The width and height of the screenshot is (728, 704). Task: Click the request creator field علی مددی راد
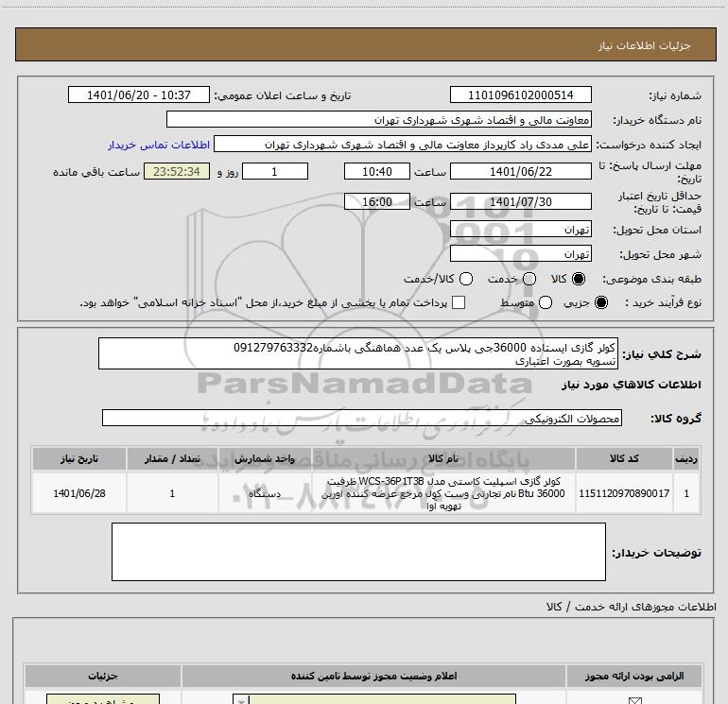coord(403,144)
